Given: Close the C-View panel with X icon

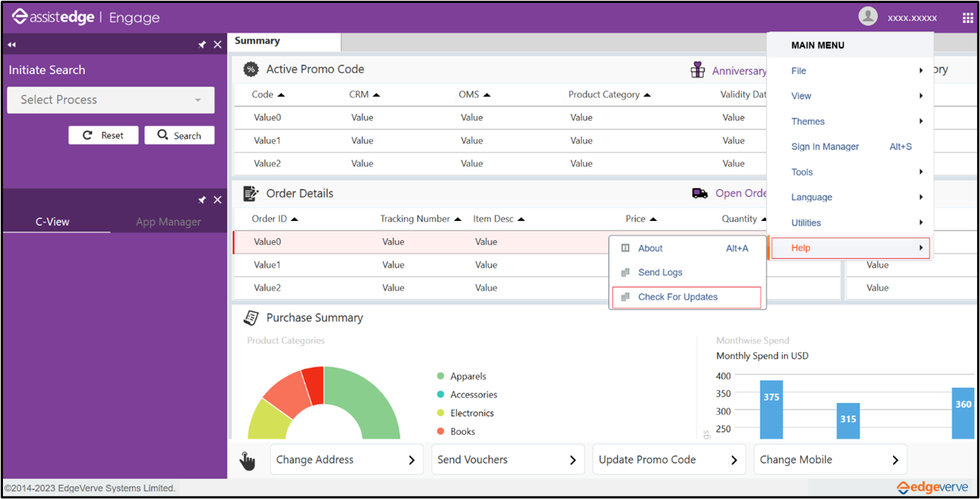Looking at the screenshot, I should [x=217, y=200].
